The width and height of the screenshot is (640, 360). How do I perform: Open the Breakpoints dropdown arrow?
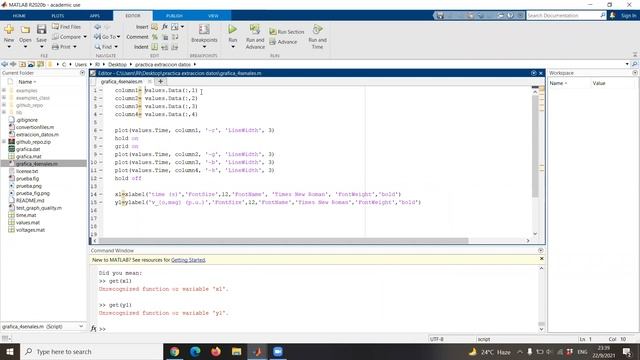[204, 47]
